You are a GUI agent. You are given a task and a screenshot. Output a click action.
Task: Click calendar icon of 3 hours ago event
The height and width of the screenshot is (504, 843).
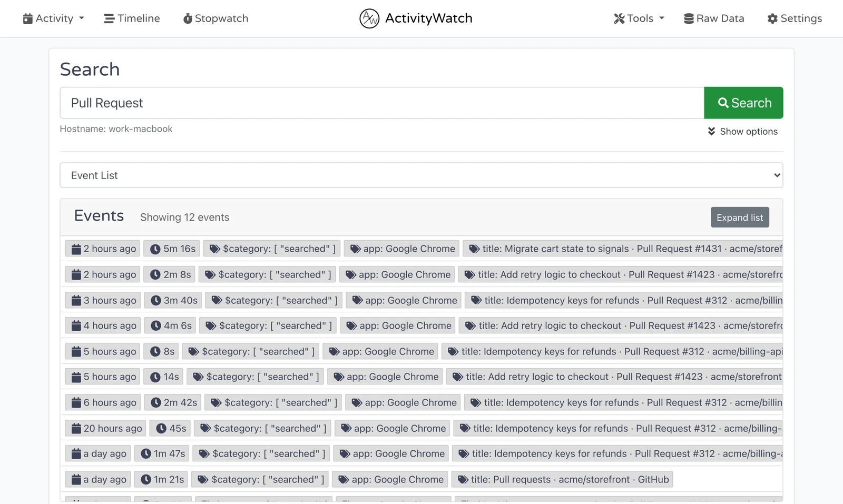[76, 300]
